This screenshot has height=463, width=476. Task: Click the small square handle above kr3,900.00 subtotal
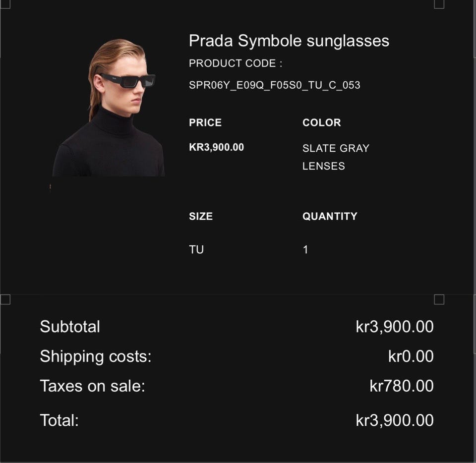tap(439, 299)
